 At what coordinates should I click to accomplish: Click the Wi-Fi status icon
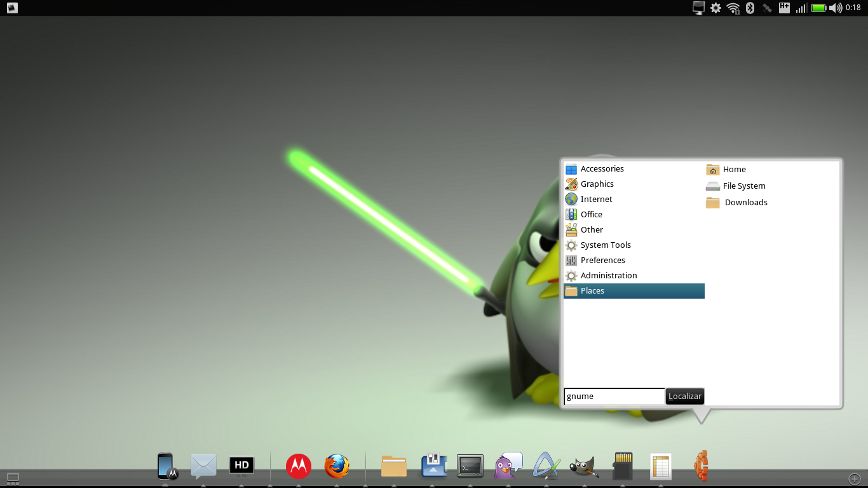pyautogui.click(x=733, y=8)
